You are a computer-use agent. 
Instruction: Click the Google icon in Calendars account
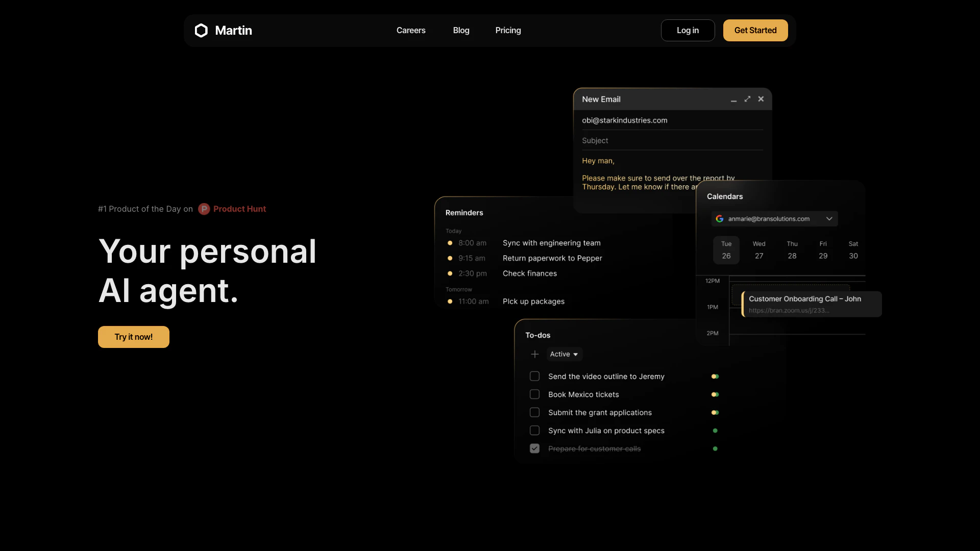(x=720, y=219)
